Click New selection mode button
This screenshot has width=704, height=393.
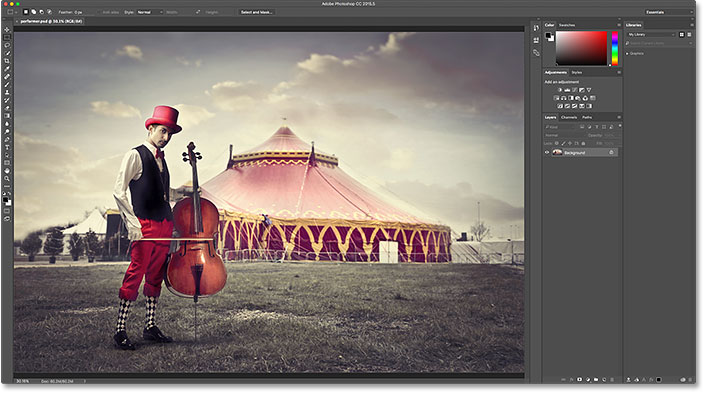click(x=26, y=12)
